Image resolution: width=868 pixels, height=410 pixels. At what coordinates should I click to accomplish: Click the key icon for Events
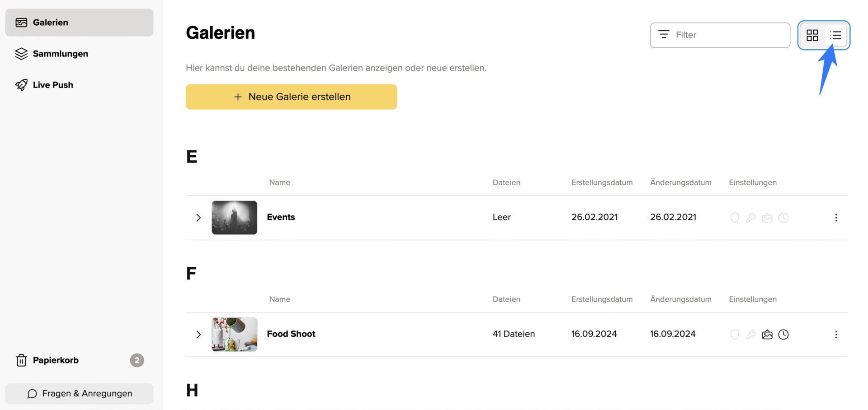point(751,218)
